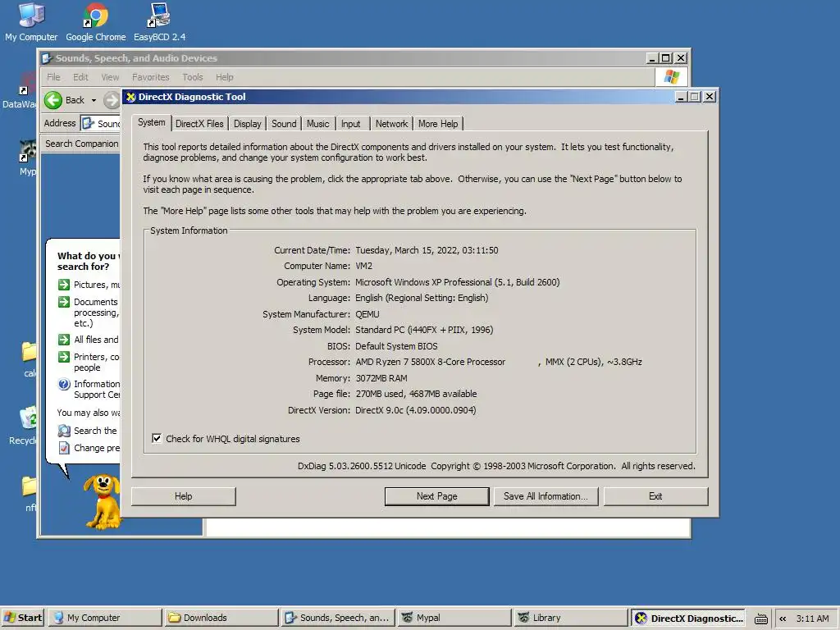Switch to Library taskbar button
The image size is (840, 630).
tap(571, 618)
